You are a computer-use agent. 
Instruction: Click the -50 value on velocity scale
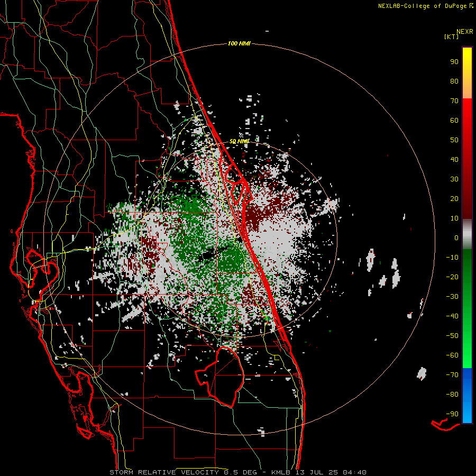pos(452,336)
